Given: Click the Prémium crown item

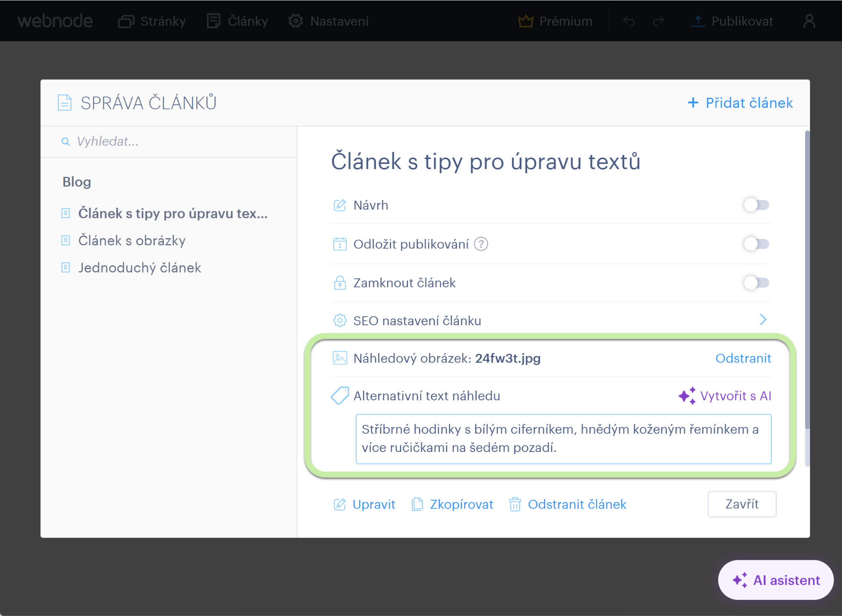Looking at the screenshot, I should coord(555,21).
